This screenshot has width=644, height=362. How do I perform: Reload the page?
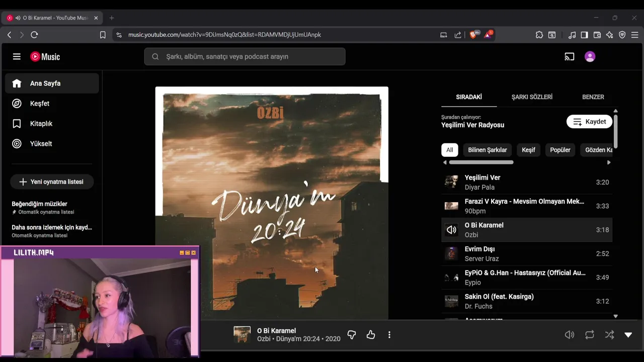pos(34,35)
